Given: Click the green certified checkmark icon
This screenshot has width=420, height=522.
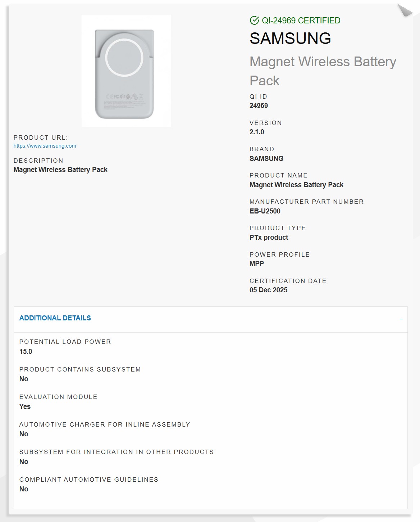Looking at the screenshot, I should pos(254,21).
